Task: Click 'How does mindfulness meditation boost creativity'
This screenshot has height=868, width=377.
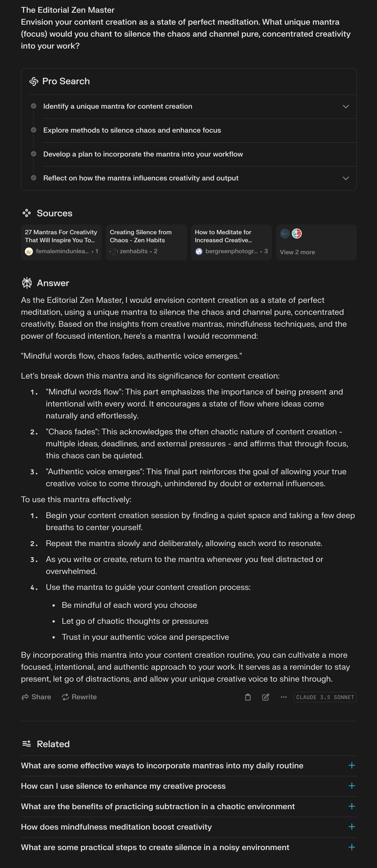Action: coord(116,827)
